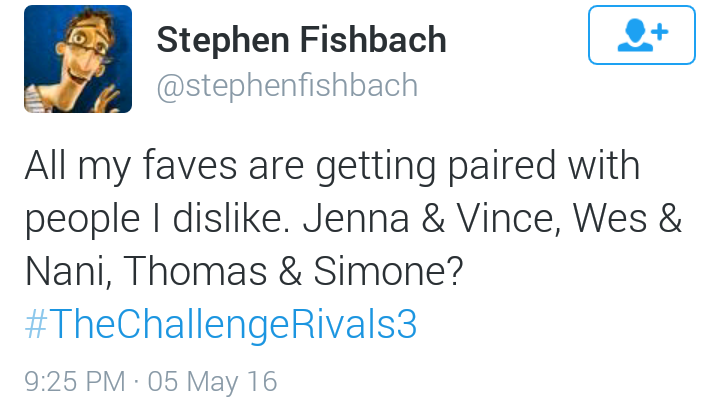
Task: Click the Stephen Fishbach display name
Action: tap(301, 40)
